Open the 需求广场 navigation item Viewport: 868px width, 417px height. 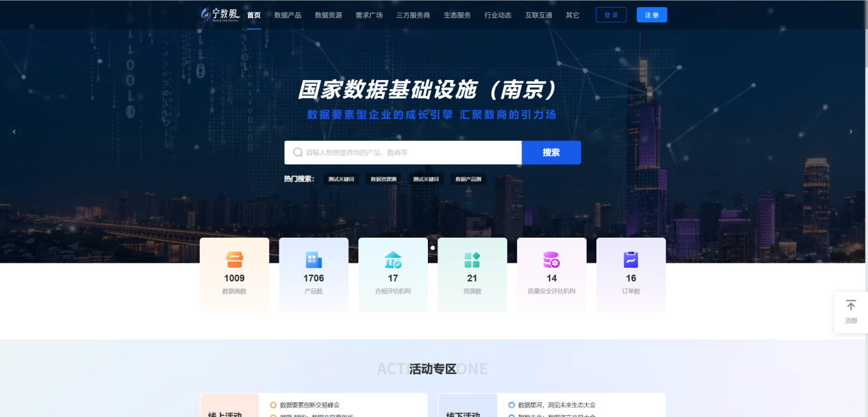coord(369,15)
